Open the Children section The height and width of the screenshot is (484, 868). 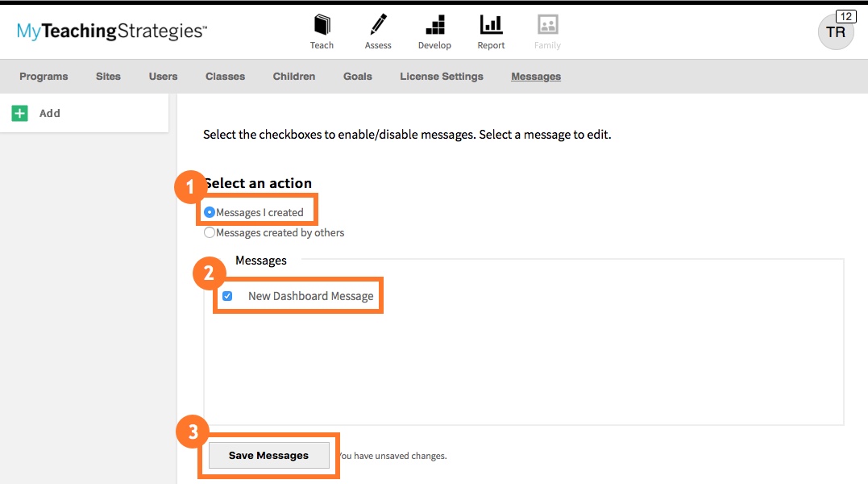(x=293, y=76)
